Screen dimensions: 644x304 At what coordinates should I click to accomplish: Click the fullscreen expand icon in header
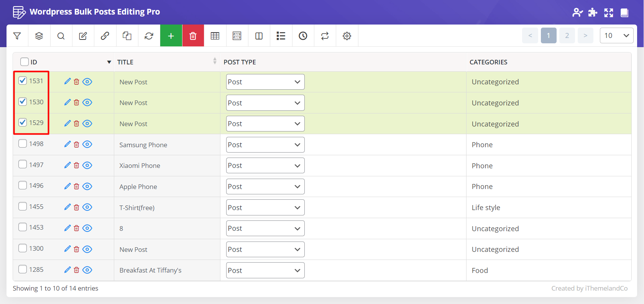tap(608, 13)
